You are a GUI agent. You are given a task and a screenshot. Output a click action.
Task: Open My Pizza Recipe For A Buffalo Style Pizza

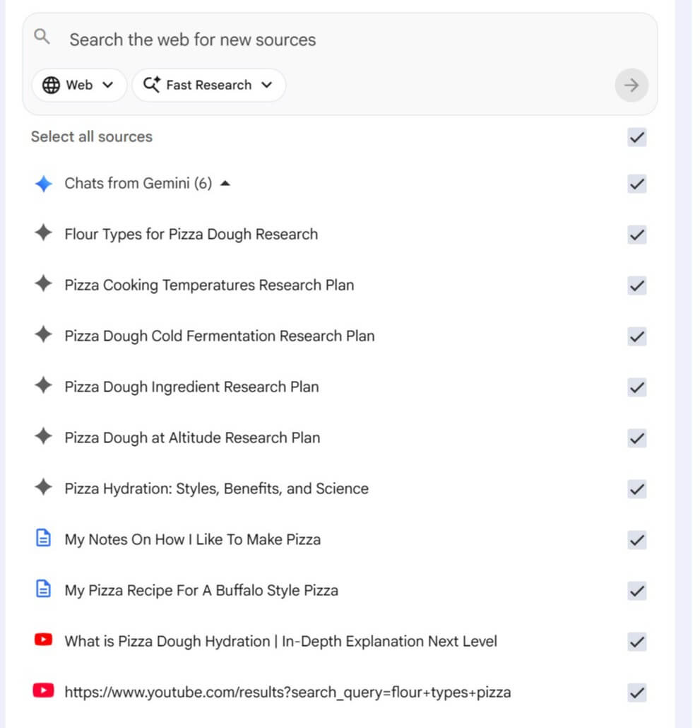tap(201, 590)
